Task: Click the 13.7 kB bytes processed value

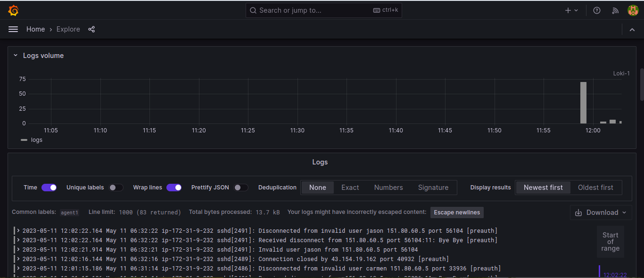Action: click(268, 213)
